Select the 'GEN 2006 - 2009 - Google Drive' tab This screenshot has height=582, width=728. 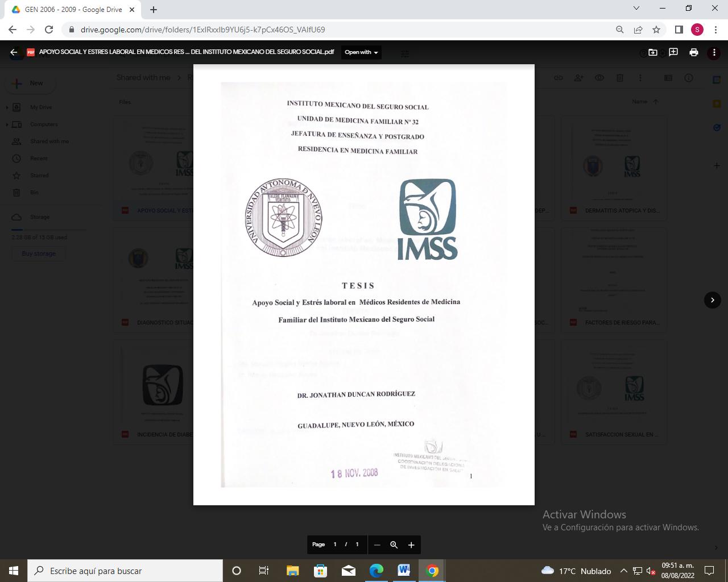pyautogui.click(x=73, y=10)
